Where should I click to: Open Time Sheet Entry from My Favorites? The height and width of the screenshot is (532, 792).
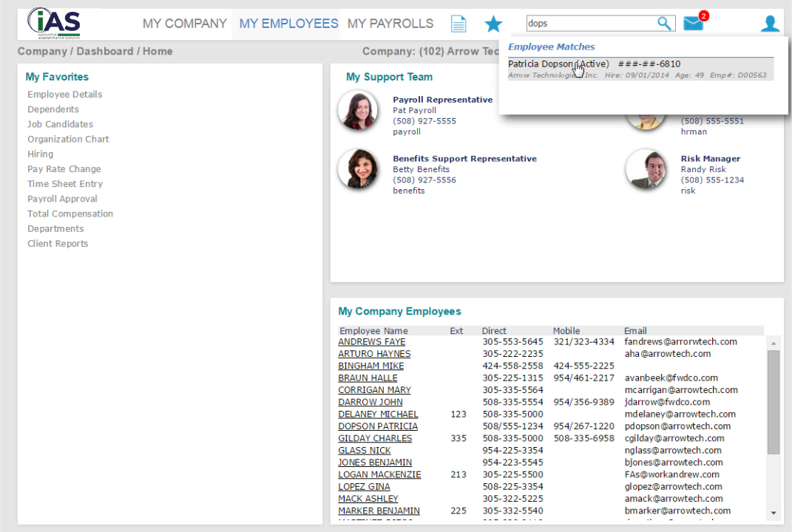pyautogui.click(x=64, y=183)
